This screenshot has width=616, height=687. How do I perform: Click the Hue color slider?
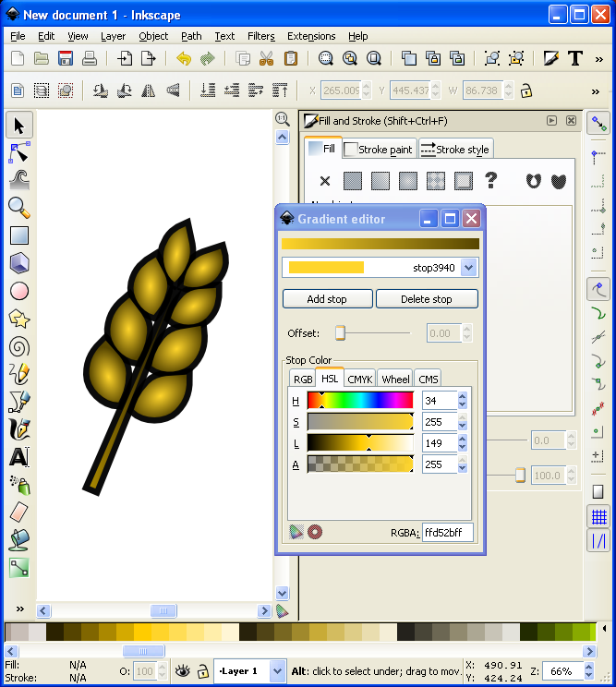[360, 400]
